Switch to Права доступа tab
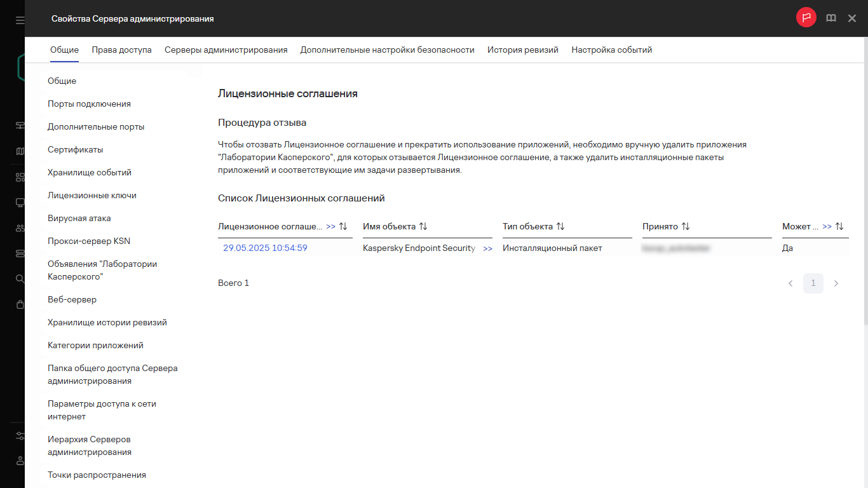Image resolution: width=868 pixels, height=488 pixels. (x=121, y=50)
